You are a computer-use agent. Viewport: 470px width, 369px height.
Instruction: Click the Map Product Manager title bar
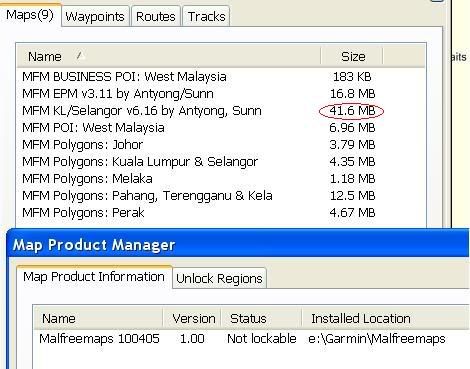coord(238,245)
